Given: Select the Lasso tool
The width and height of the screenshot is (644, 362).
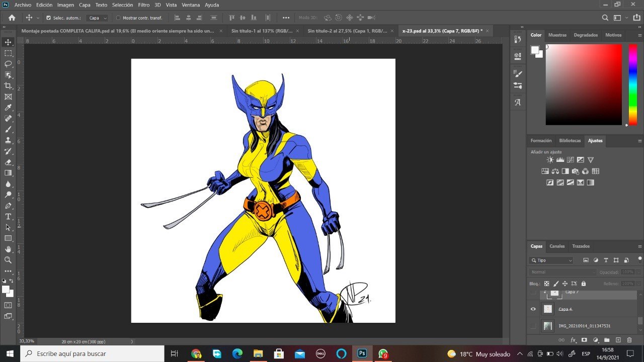Looking at the screenshot, I should pos(8,64).
